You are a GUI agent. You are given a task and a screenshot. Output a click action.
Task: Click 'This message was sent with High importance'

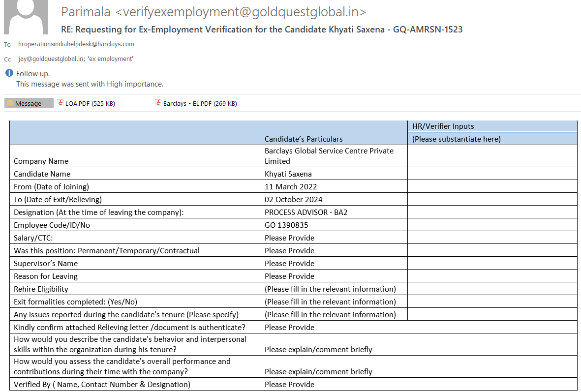click(x=90, y=84)
